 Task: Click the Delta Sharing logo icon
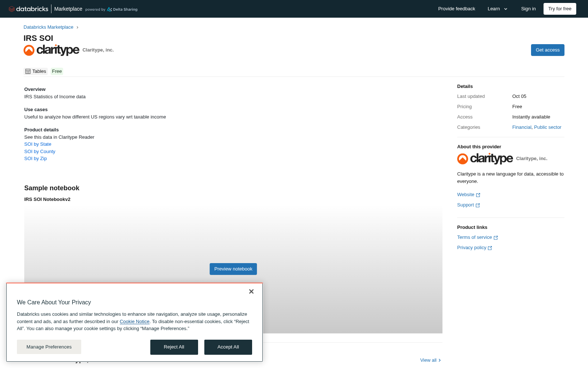tap(110, 9)
